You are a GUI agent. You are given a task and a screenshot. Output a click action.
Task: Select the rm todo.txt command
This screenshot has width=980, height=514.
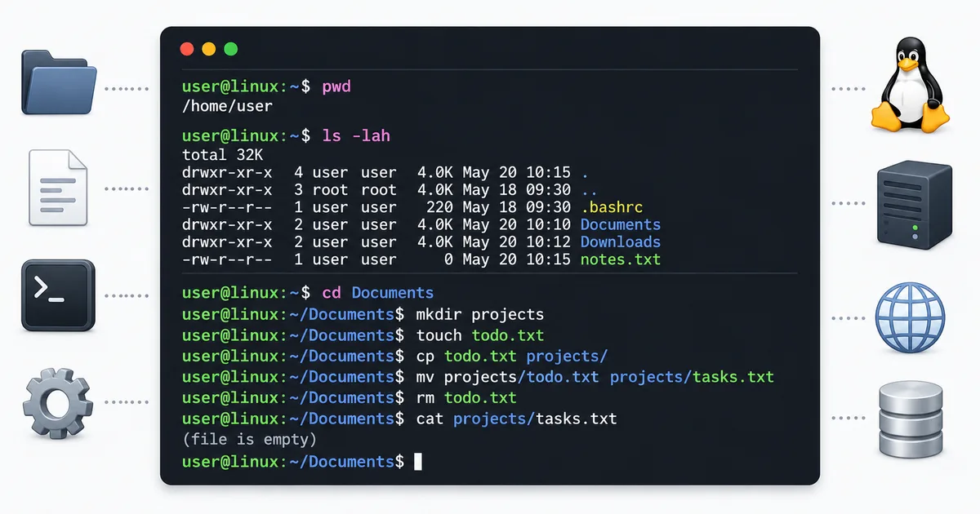[466, 397]
